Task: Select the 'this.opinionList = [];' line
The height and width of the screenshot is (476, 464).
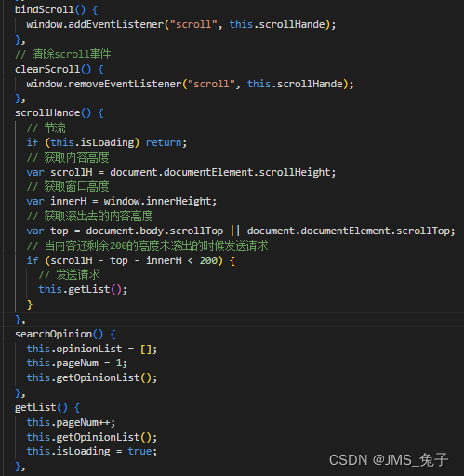Action: tap(92, 349)
